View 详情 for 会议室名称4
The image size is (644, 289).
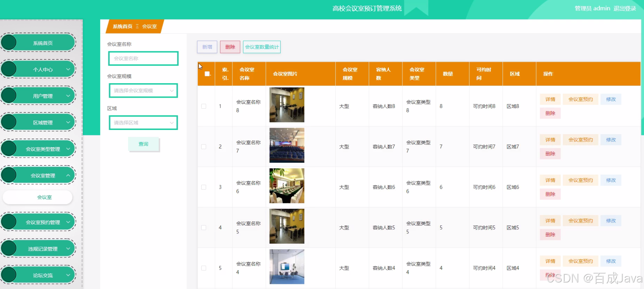[550, 261]
